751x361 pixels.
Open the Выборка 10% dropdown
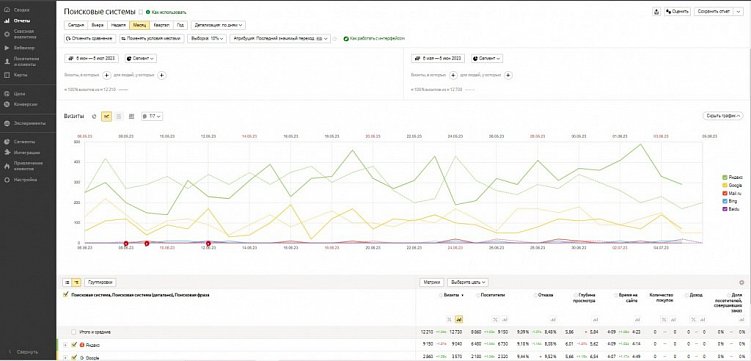tap(207, 38)
